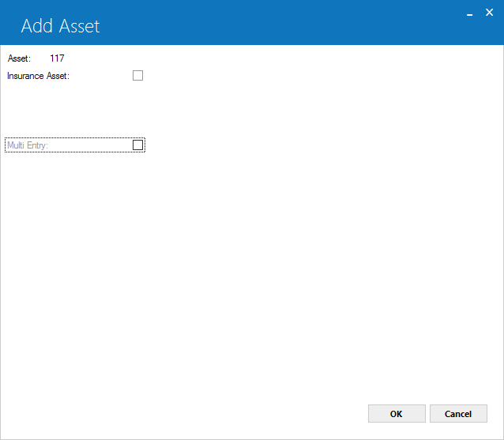This screenshot has width=504, height=440.
Task: Turn on multiple entry mode
Action: pyautogui.click(x=137, y=145)
